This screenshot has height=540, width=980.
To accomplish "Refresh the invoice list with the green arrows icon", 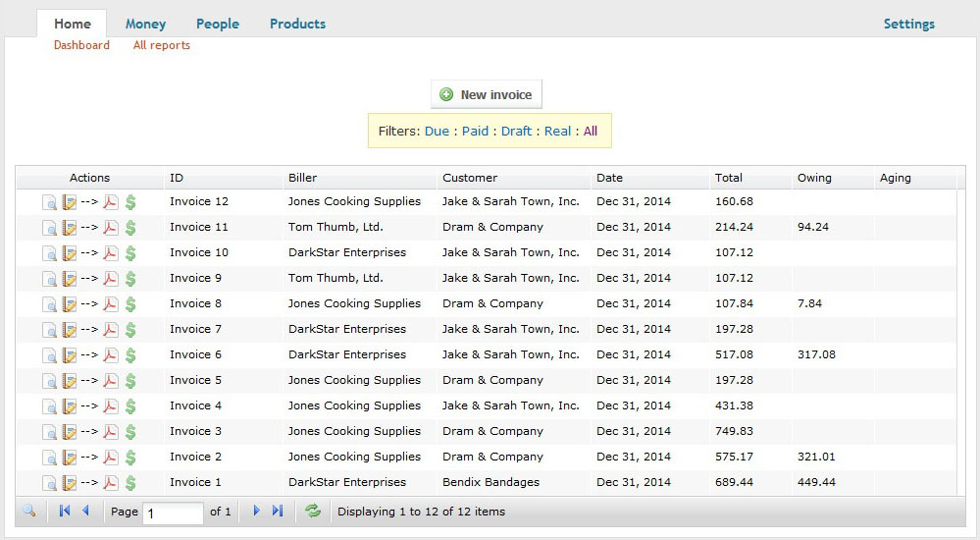I will point(313,512).
